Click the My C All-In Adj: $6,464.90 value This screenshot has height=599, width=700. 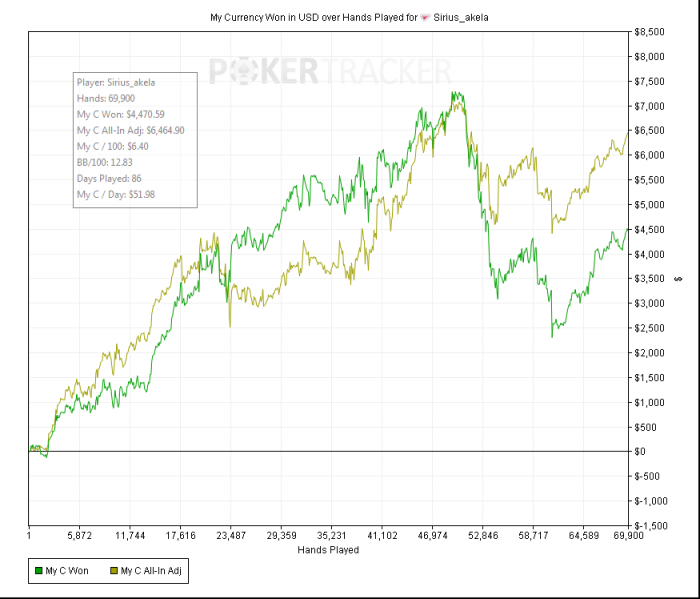pyautogui.click(x=130, y=130)
